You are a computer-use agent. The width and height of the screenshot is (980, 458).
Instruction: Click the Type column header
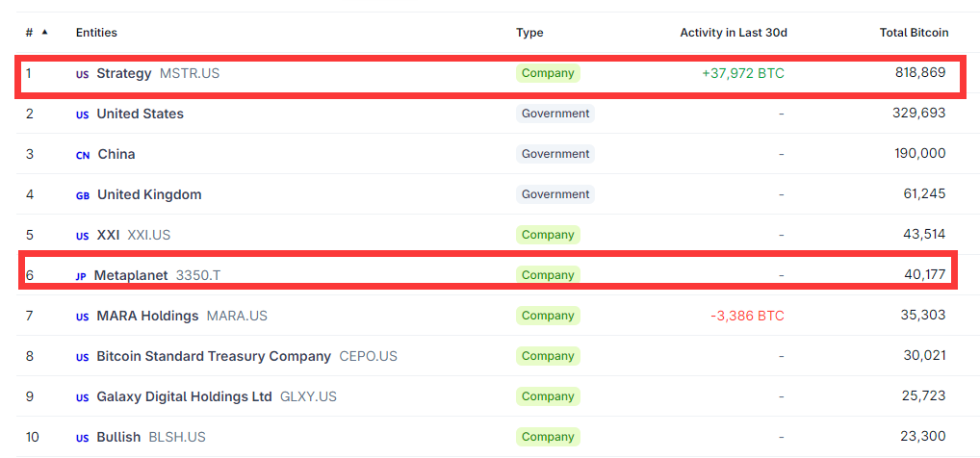tap(529, 33)
